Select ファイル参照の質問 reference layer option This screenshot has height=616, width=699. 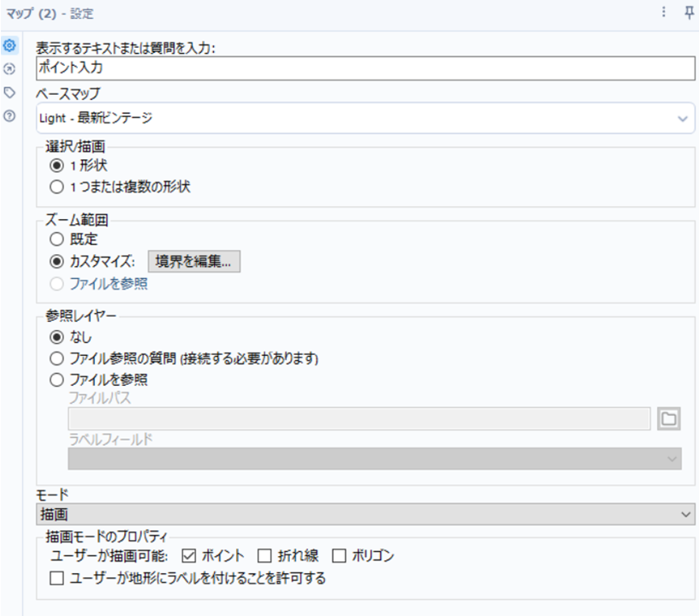[x=57, y=358]
